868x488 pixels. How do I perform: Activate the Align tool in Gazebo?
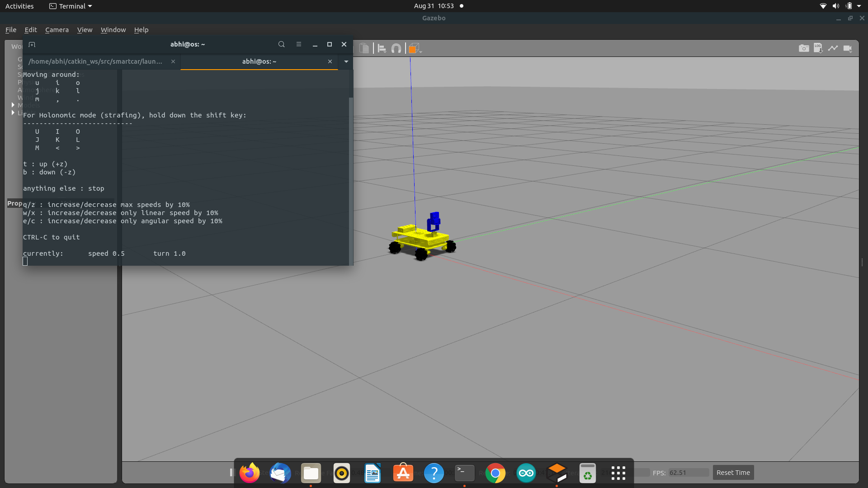(381, 47)
